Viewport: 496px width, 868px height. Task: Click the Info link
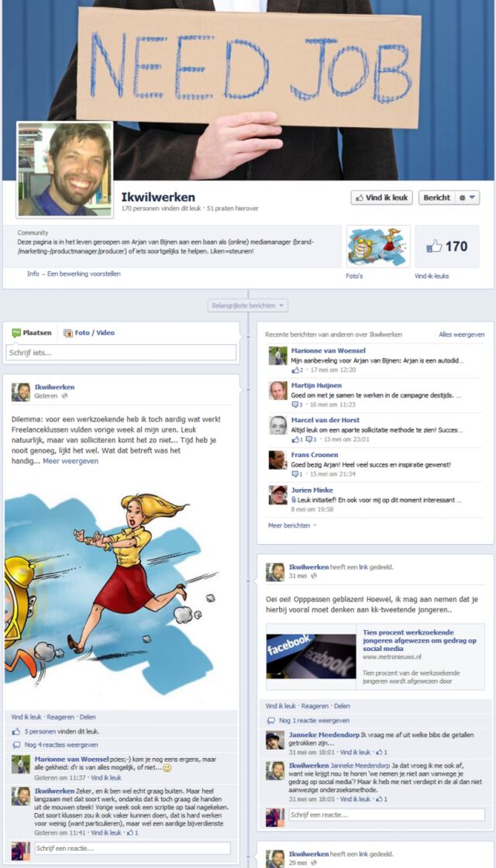pyautogui.click(x=33, y=274)
